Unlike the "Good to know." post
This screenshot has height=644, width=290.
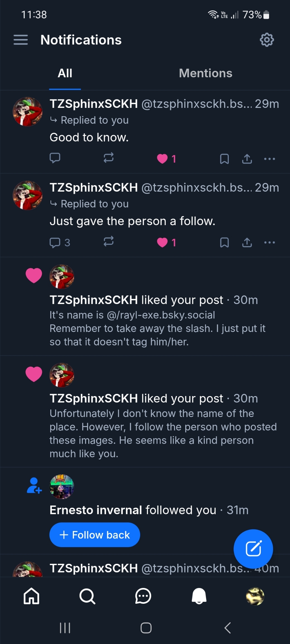pyautogui.click(x=162, y=159)
